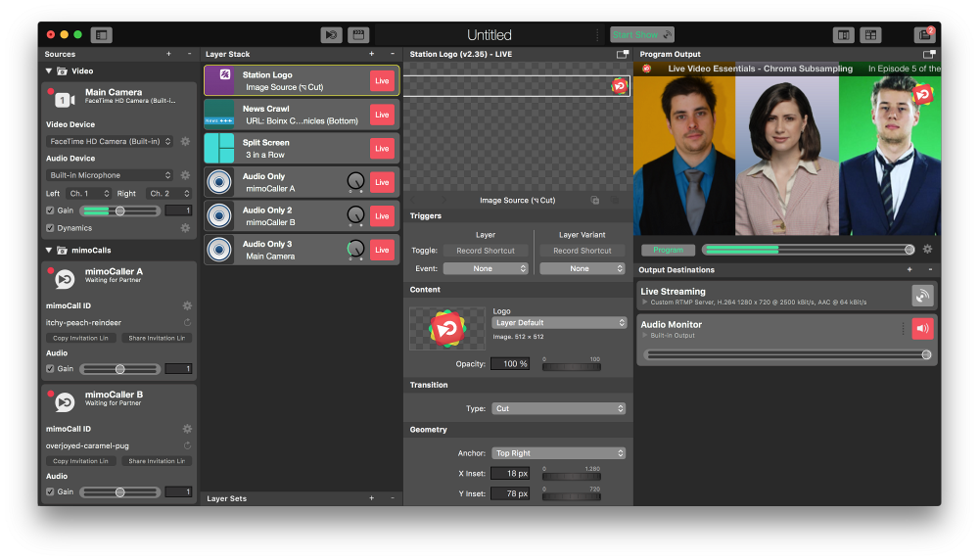Image resolution: width=979 pixels, height=560 pixels.
Task: Open the Layer Event None dropdown
Action: coord(486,268)
